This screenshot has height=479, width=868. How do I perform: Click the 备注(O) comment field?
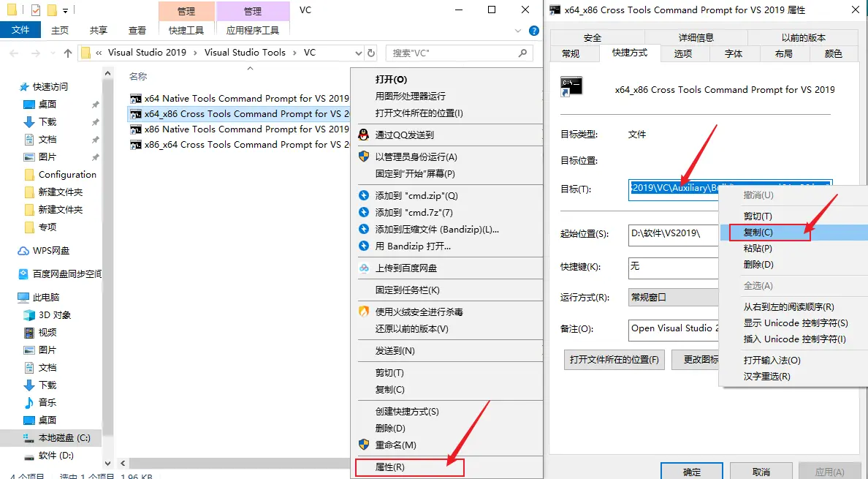click(673, 329)
